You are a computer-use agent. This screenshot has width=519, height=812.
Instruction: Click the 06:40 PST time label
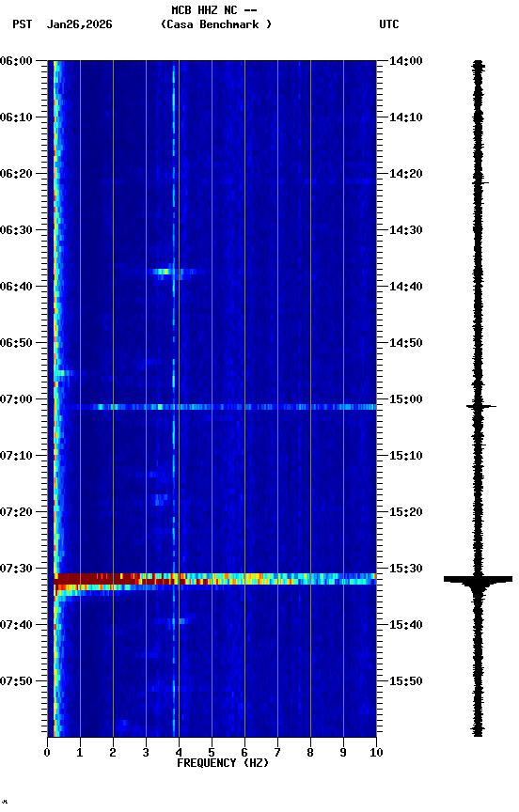(16, 287)
